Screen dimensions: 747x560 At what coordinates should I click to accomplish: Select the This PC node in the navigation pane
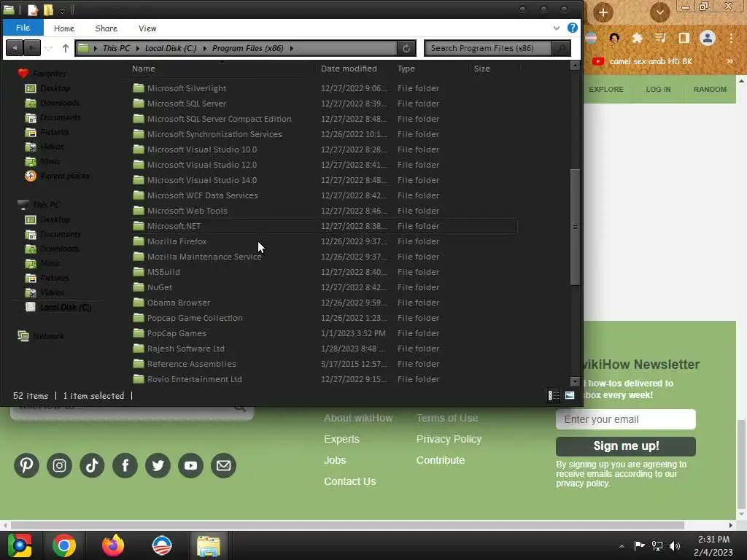[x=46, y=205]
